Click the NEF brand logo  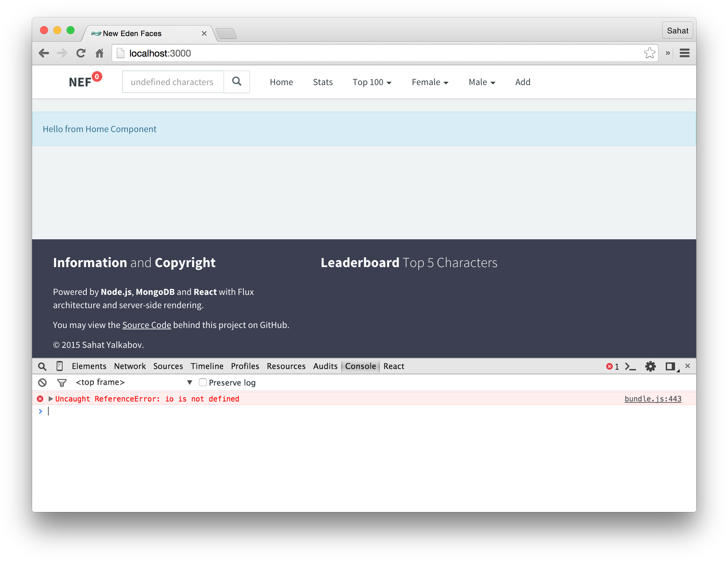pos(80,82)
